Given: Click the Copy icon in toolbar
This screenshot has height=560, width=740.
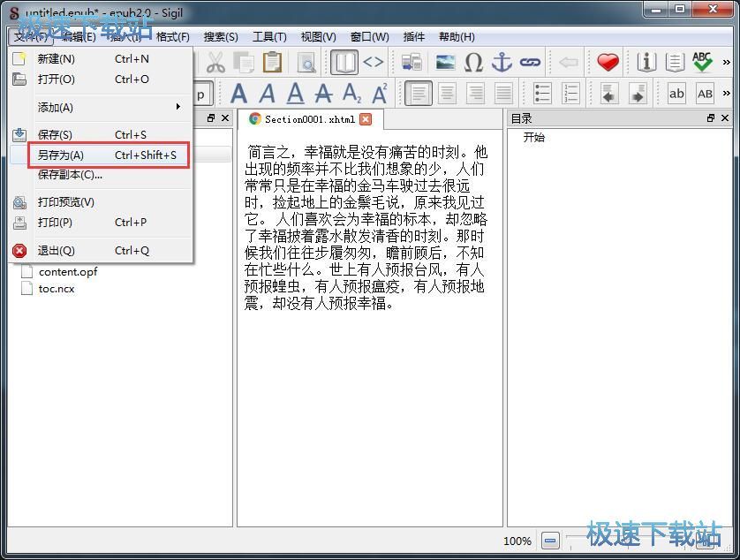Looking at the screenshot, I should point(244,63).
